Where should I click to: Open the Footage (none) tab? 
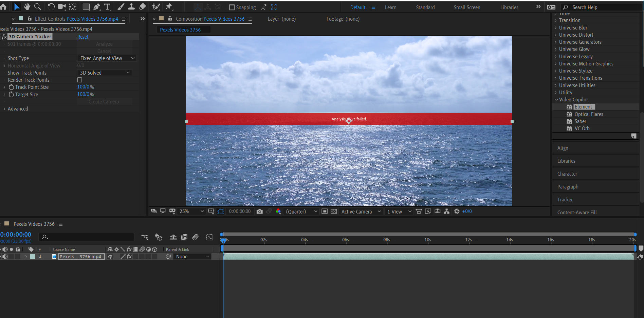point(343,19)
